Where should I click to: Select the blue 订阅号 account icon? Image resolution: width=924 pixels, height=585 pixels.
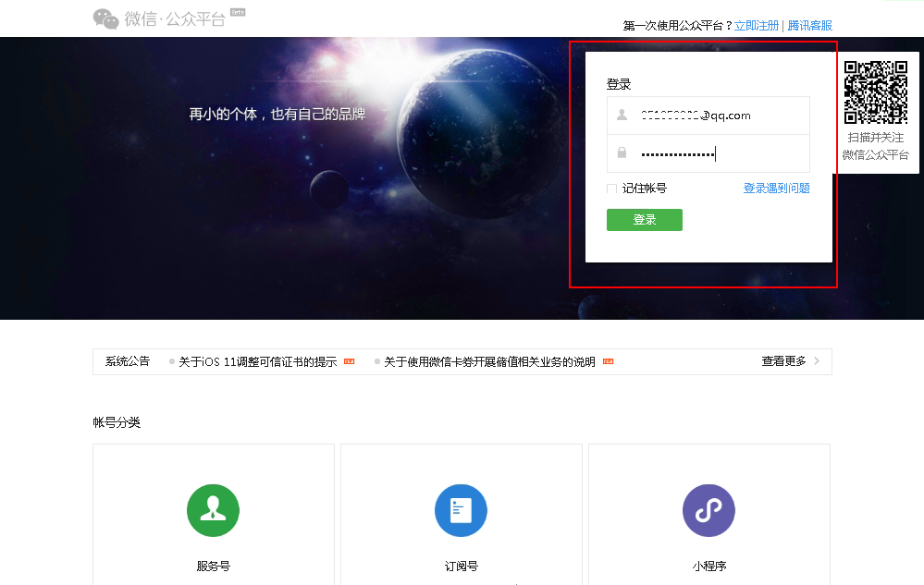pos(461,510)
